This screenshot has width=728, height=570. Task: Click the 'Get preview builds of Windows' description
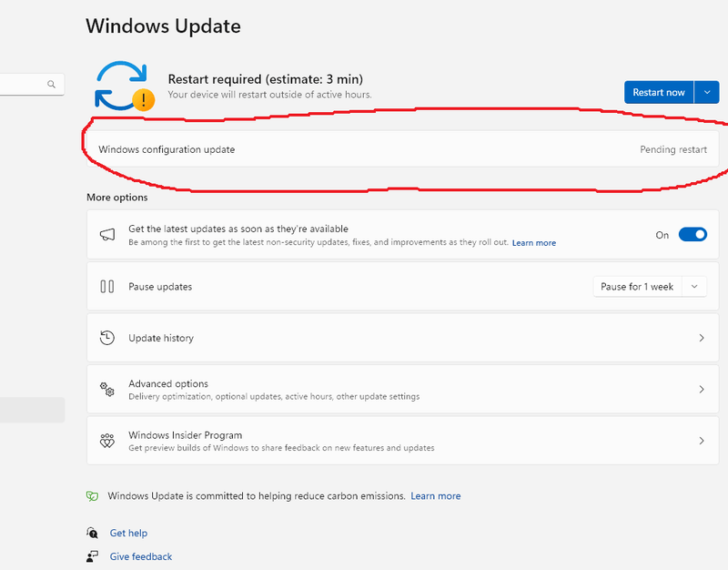coord(281,448)
